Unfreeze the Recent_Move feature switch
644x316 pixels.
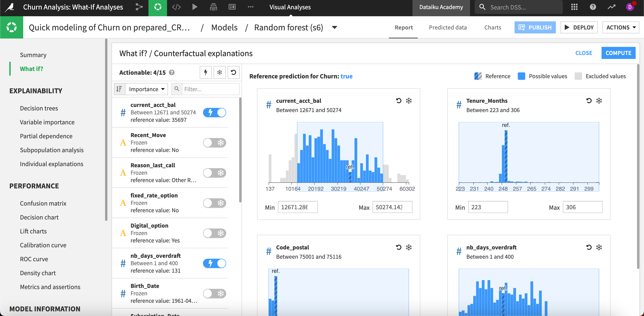(215, 143)
